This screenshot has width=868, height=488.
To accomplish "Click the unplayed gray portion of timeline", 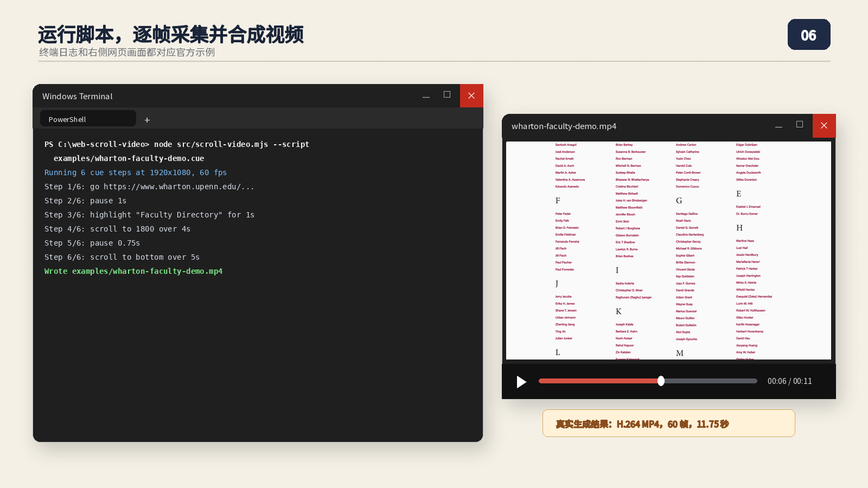I will point(711,381).
